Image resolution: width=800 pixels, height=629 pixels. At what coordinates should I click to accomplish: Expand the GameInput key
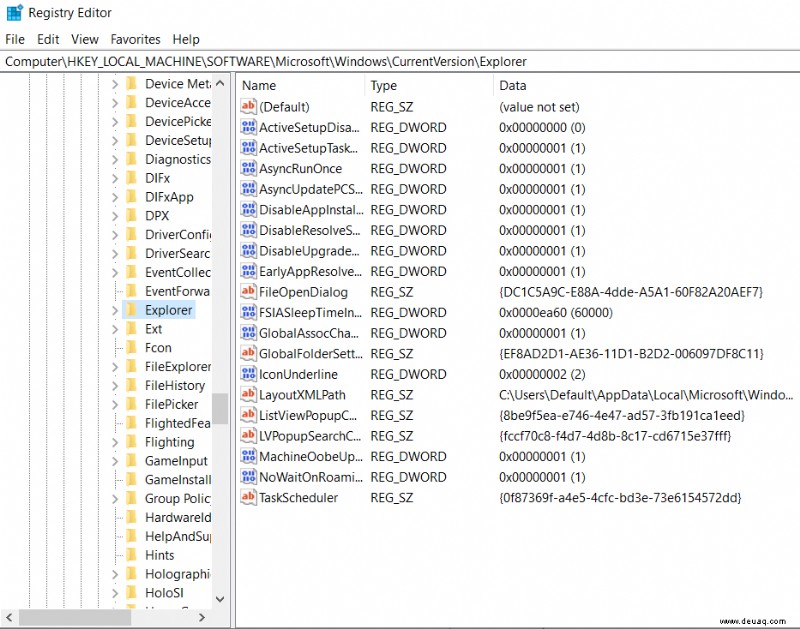pos(115,461)
